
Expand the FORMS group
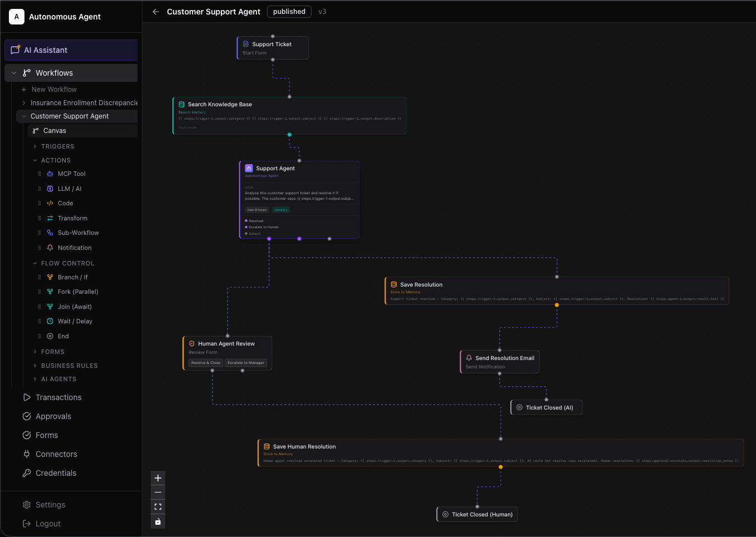pyautogui.click(x=35, y=352)
